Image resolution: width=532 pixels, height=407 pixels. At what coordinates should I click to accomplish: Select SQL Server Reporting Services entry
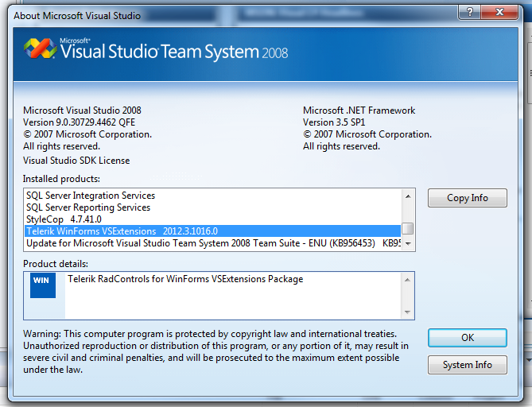click(213, 207)
